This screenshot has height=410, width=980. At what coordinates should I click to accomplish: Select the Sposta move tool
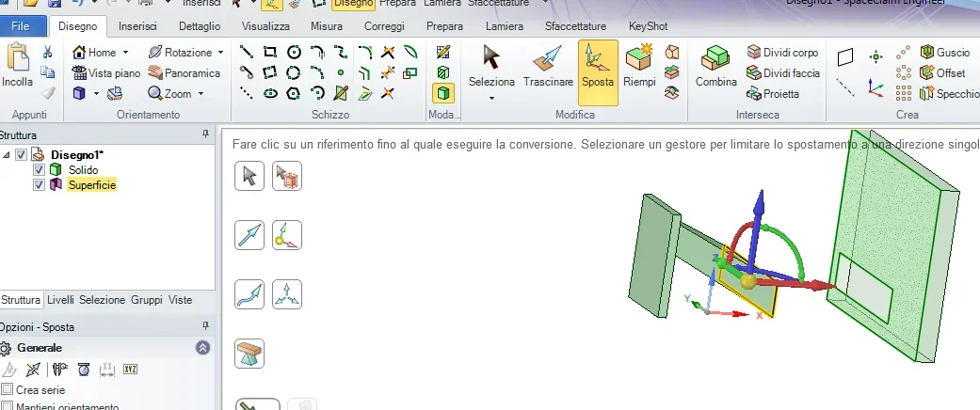(598, 71)
